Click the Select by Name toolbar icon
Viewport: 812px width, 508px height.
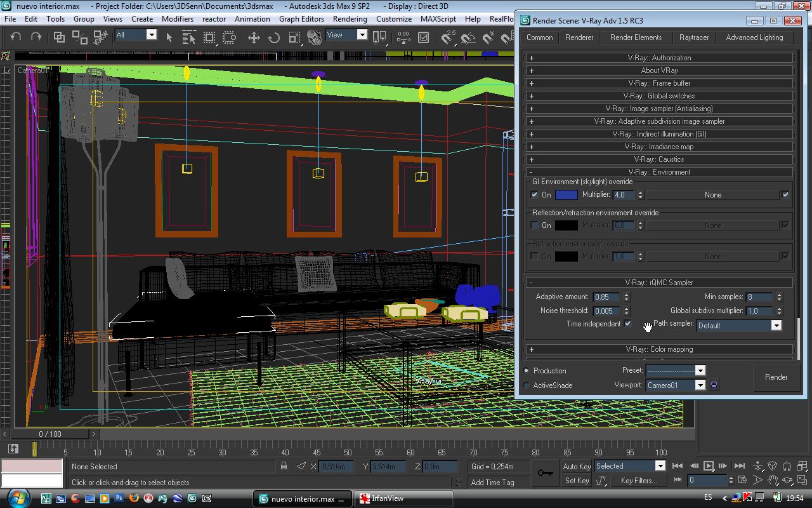pyautogui.click(x=189, y=37)
